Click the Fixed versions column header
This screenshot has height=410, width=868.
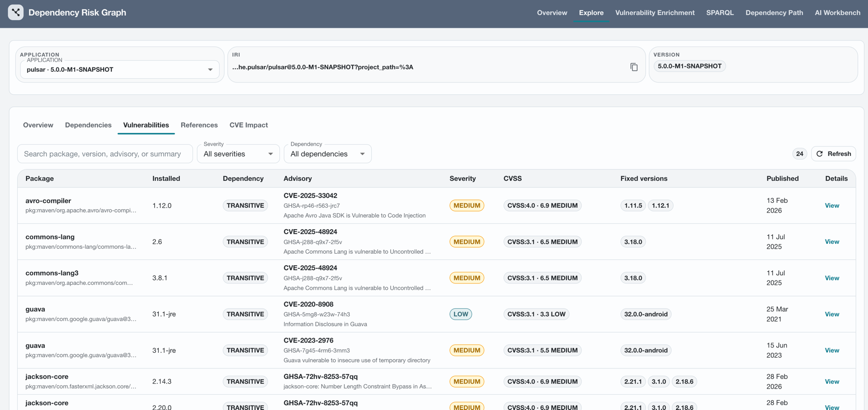point(644,178)
